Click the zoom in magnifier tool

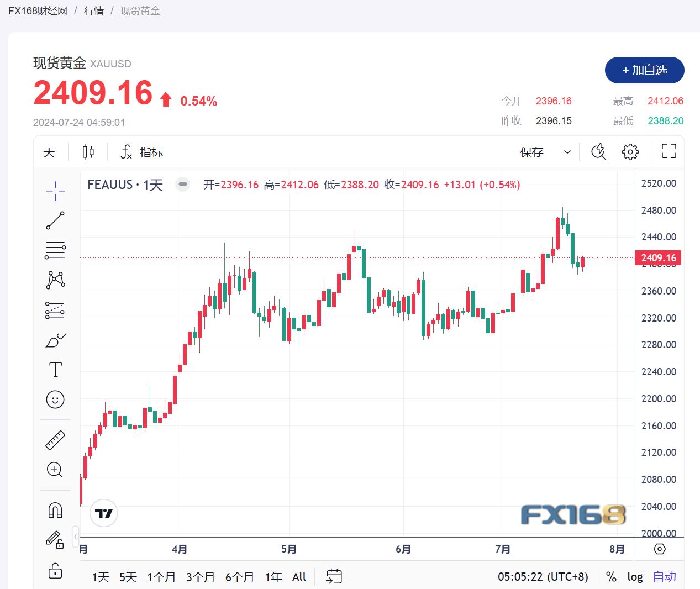[x=55, y=470]
